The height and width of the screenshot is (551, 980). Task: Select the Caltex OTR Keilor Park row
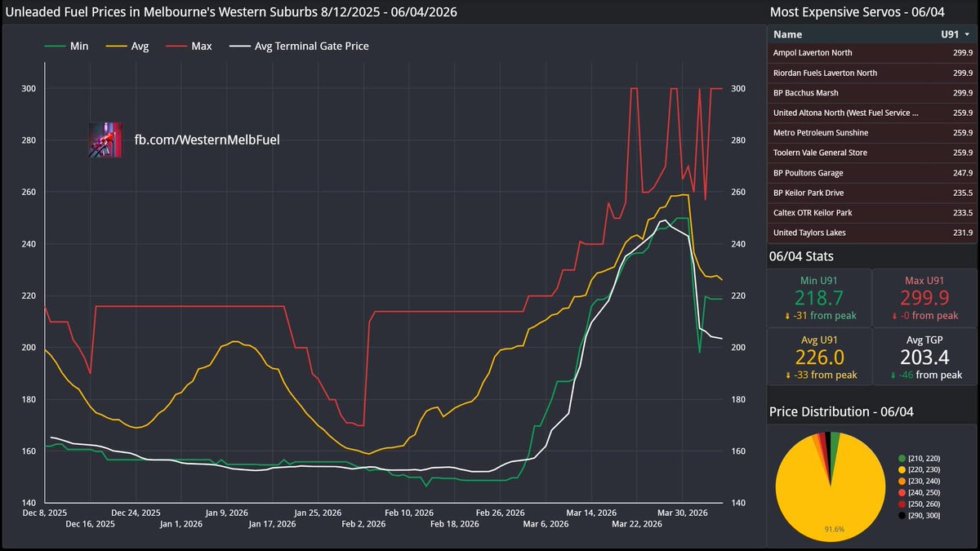pyautogui.click(x=872, y=213)
